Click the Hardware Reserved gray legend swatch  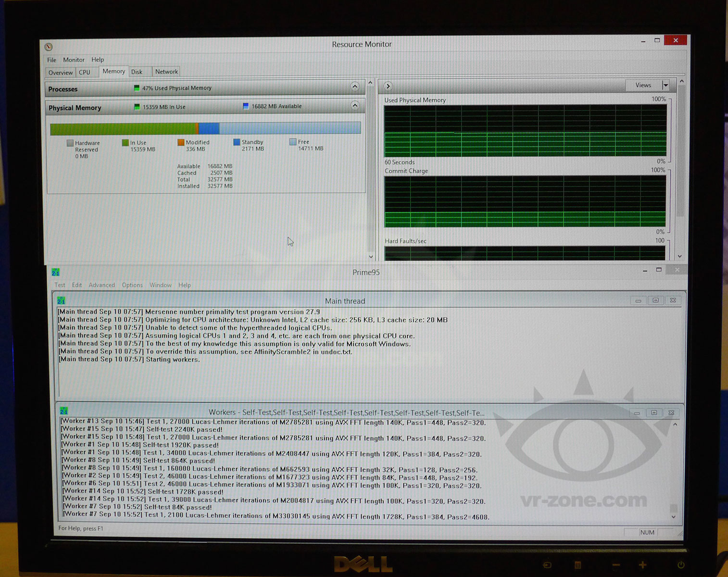[70, 143]
